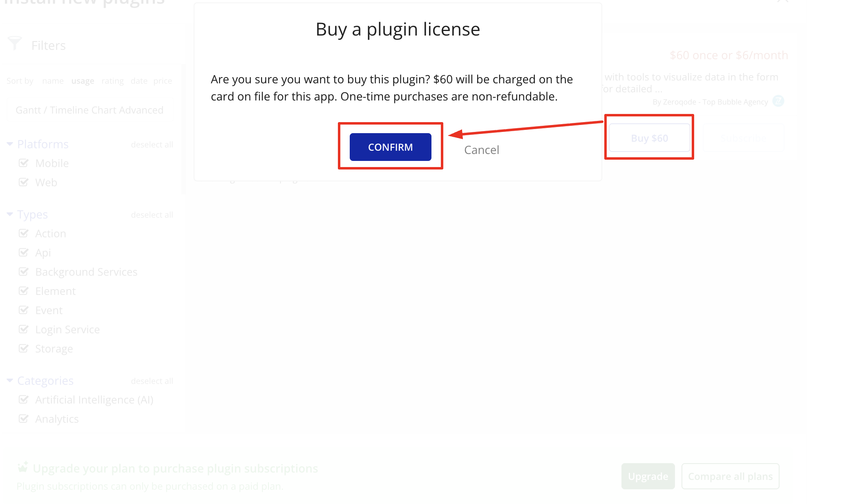858x504 pixels.
Task: Cancel the plugin purchase dialog
Action: (x=482, y=150)
